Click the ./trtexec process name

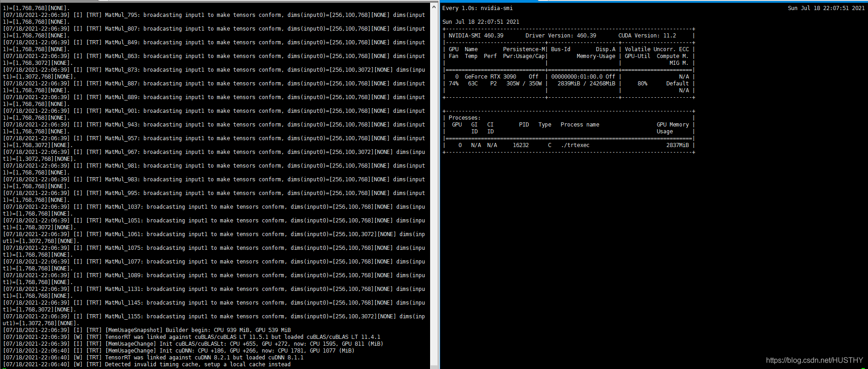click(x=575, y=145)
